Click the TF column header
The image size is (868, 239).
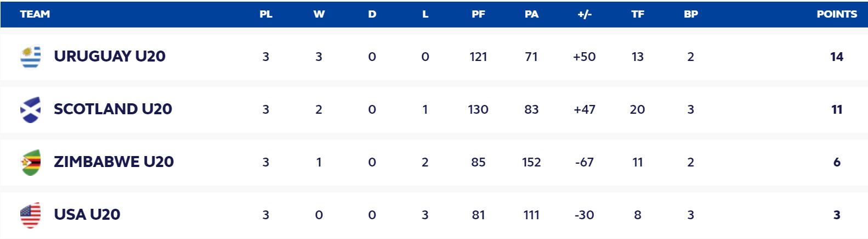pos(638,14)
